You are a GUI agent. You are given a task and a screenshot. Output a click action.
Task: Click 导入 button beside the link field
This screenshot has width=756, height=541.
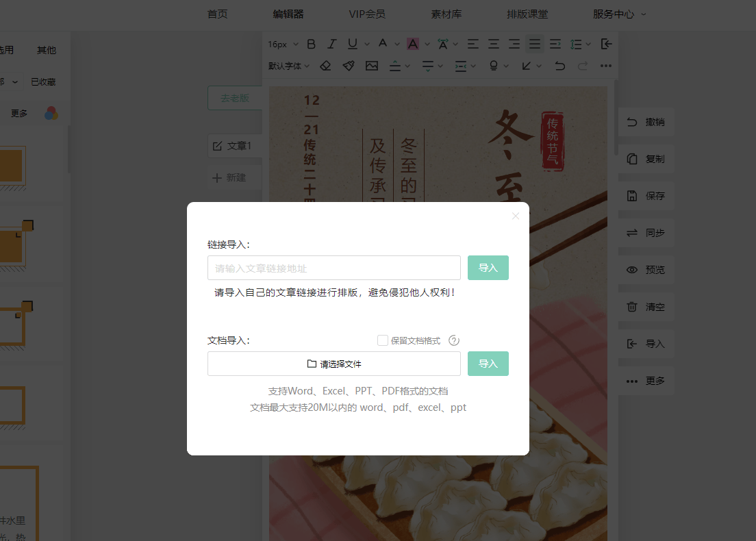[x=488, y=268]
